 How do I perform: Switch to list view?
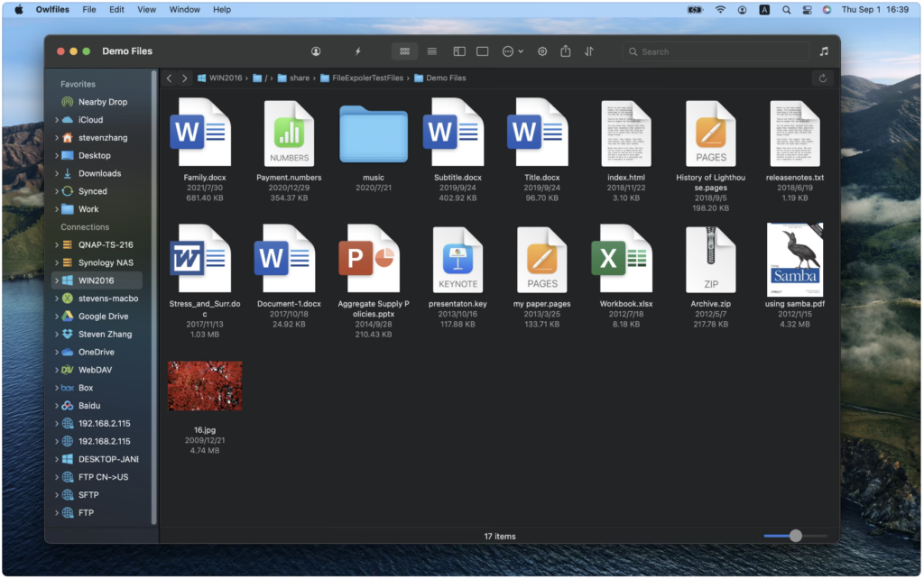pyautogui.click(x=432, y=51)
